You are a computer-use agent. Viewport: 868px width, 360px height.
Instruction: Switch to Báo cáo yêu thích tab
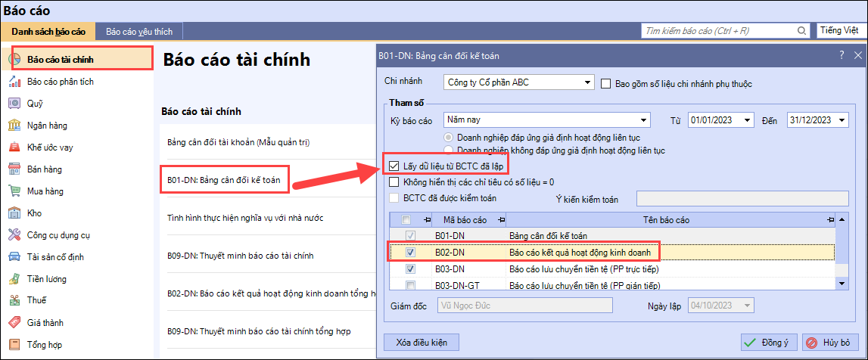(x=139, y=32)
